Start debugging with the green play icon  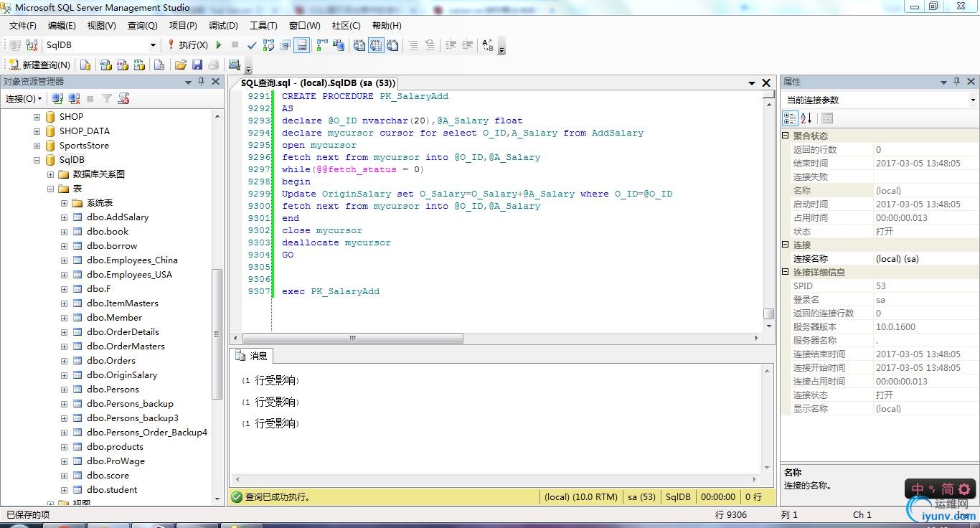pos(219,44)
